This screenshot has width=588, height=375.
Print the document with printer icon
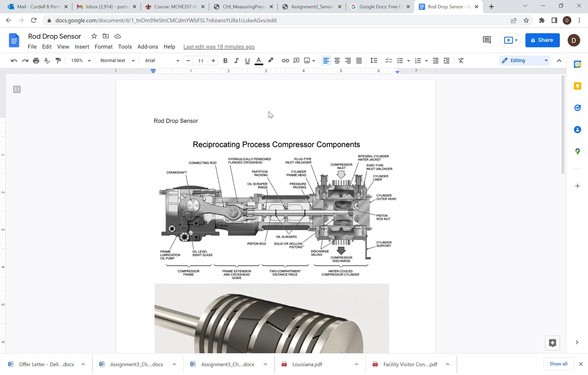36,61
